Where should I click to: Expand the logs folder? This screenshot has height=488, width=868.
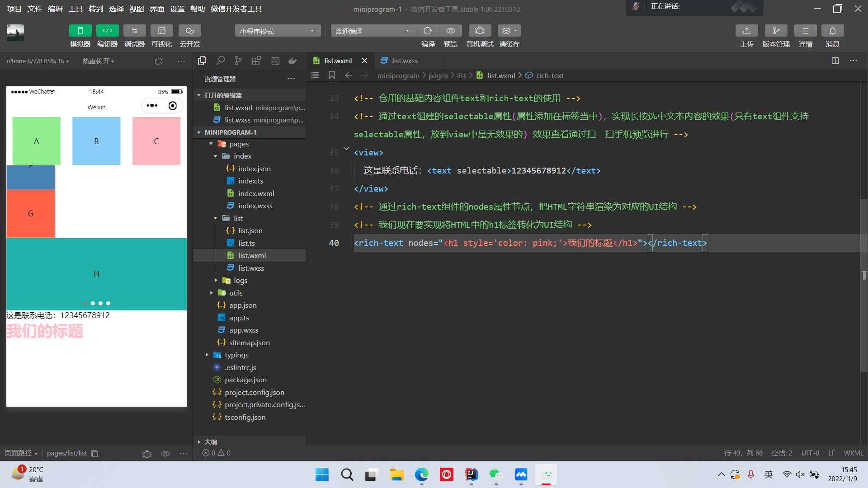(240, 280)
